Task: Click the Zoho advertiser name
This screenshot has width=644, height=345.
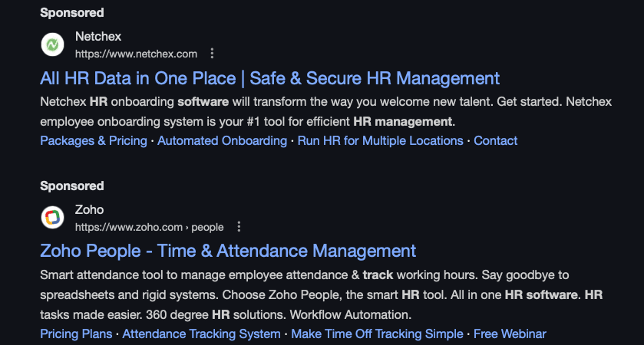Action: click(89, 209)
